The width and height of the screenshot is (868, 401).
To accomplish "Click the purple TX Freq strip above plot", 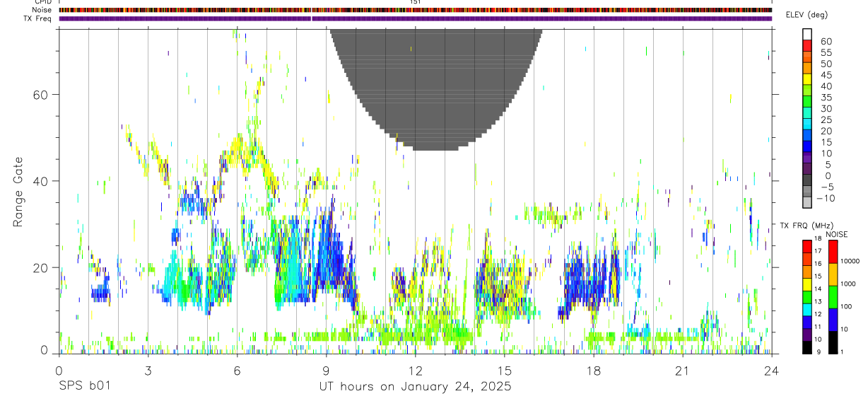I will tap(415, 18).
